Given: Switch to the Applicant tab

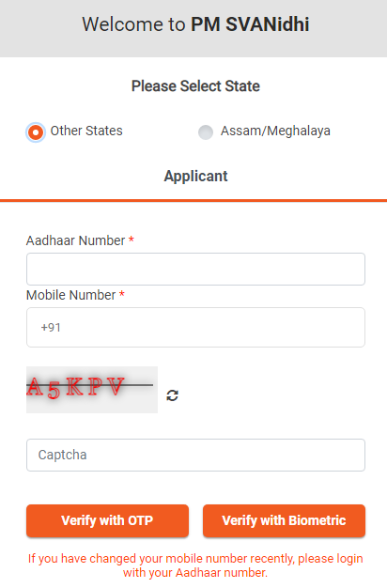Looking at the screenshot, I should pos(195,176).
